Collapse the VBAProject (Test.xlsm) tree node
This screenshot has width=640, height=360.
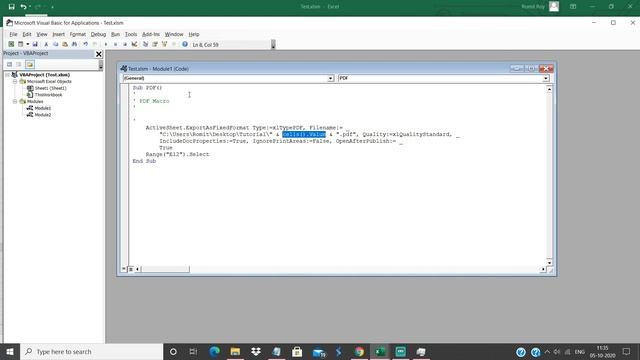point(7,75)
